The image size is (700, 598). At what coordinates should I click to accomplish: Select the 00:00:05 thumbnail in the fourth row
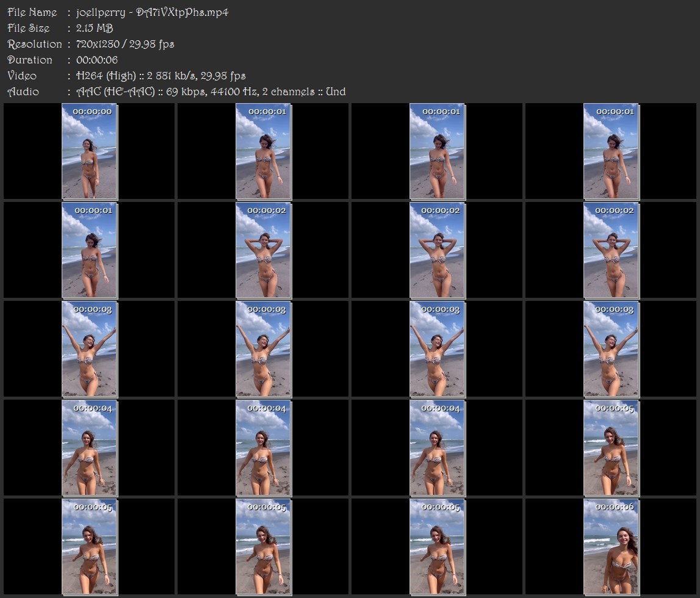tap(612, 448)
